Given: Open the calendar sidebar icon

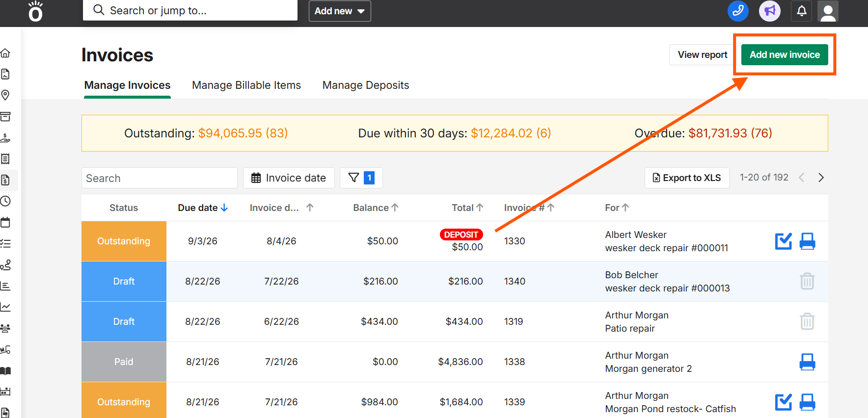Looking at the screenshot, I should tap(5, 222).
